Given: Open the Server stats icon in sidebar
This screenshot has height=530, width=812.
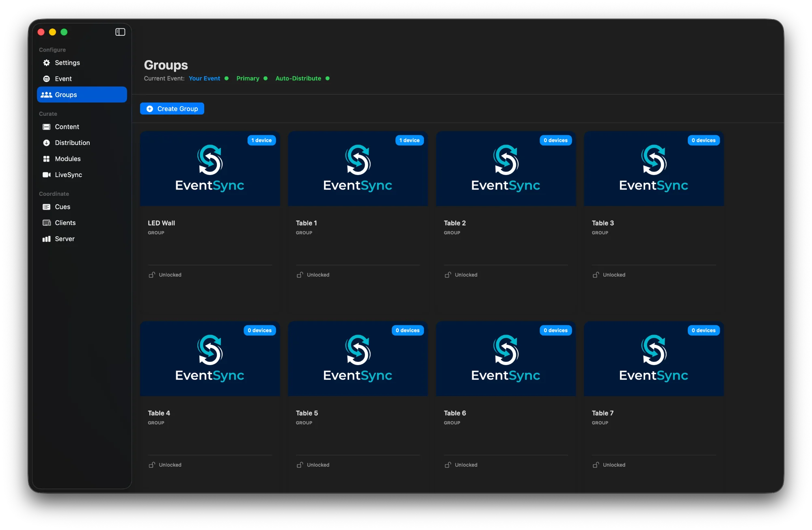Looking at the screenshot, I should (x=46, y=239).
